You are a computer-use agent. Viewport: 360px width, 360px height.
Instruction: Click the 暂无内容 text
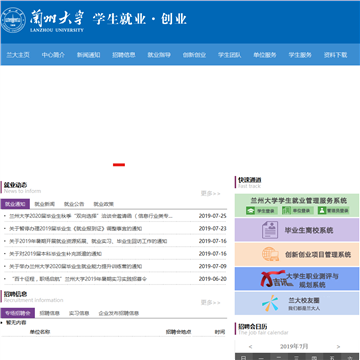tap(16, 323)
